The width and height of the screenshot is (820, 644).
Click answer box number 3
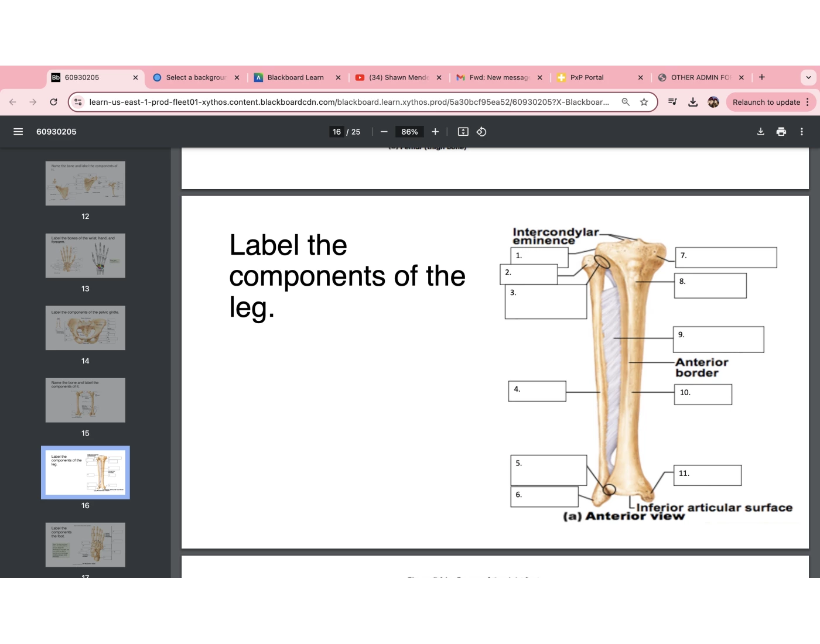546,302
